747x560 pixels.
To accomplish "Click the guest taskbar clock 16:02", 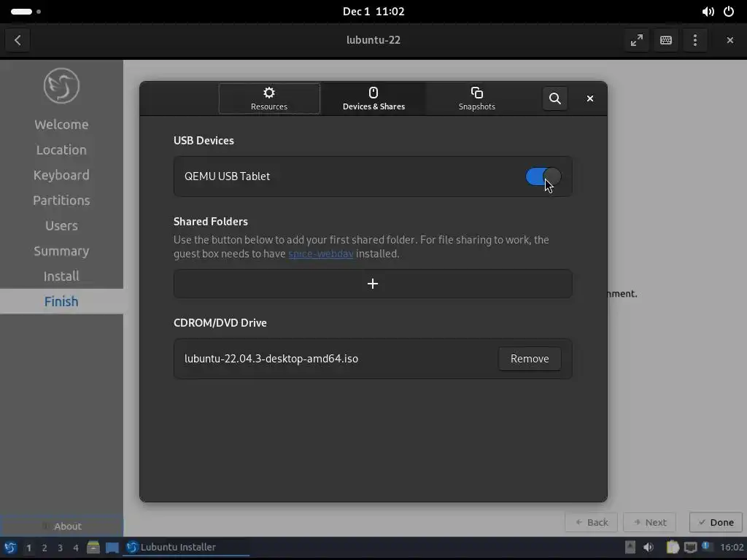I will point(732,548).
